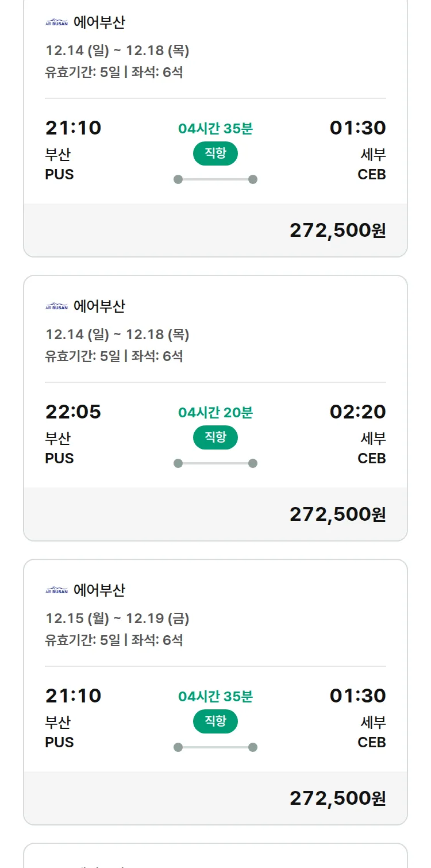Click the 에어부산 airline name on the 22:05 flight
Image resolution: width=431 pixels, height=868 pixels.
point(99,306)
